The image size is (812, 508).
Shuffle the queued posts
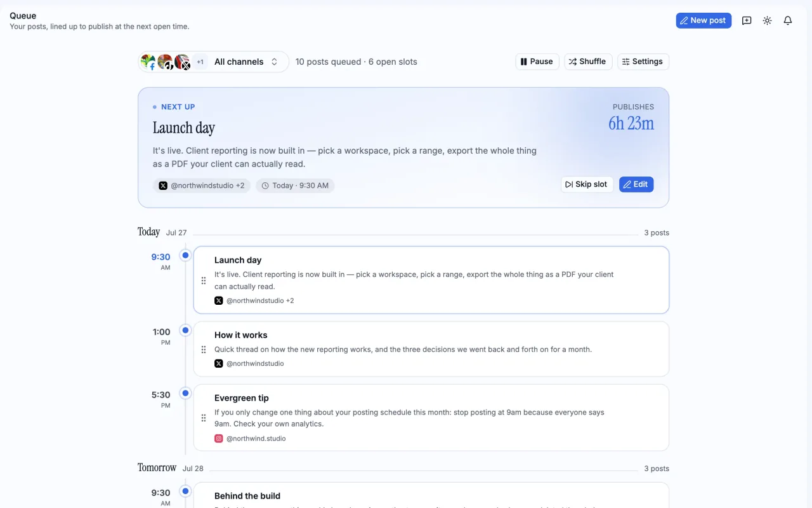(588, 62)
